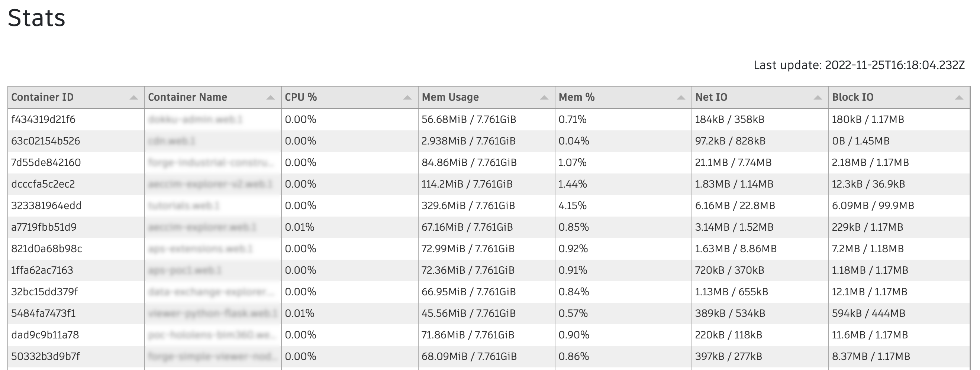Click the Stats page heading
980x370 pixels.
click(x=36, y=18)
